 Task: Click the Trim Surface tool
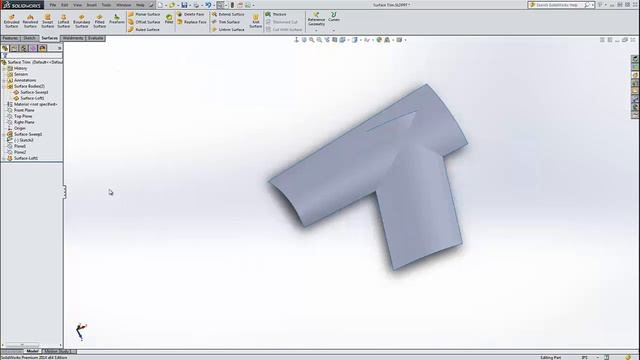click(x=226, y=22)
